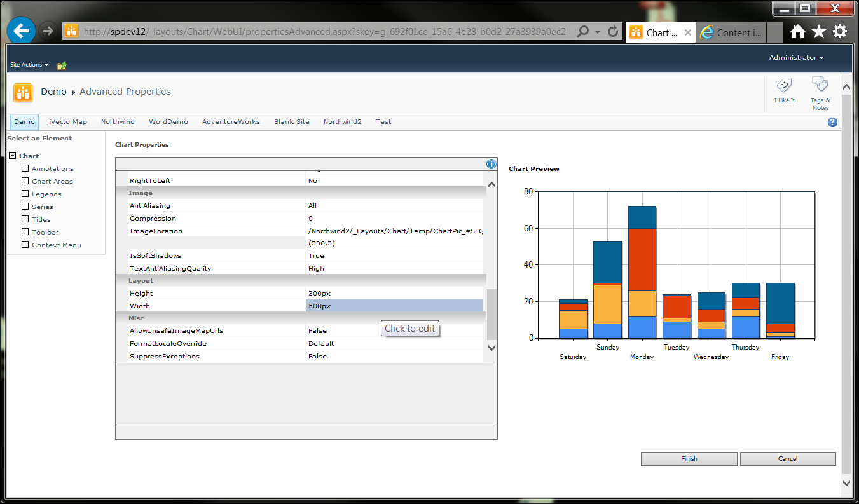This screenshot has width=859, height=504.
Task: Expand the Chart Areas tree node box
Action: [x=25, y=181]
